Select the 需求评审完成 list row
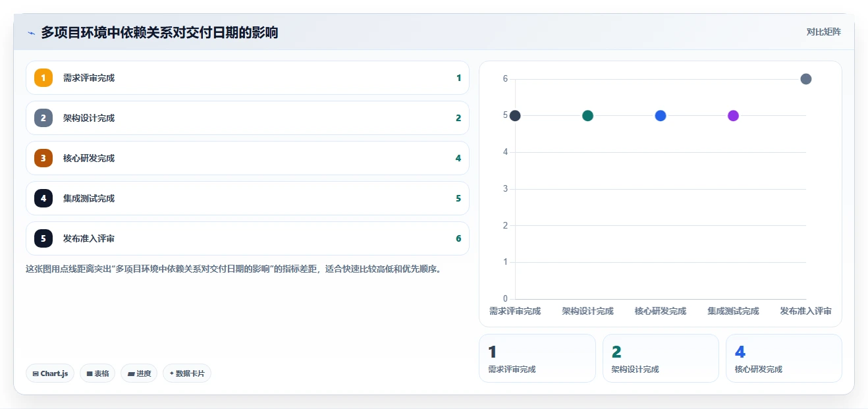Image resolution: width=868 pixels, height=409 pixels. [x=248, y=78]
